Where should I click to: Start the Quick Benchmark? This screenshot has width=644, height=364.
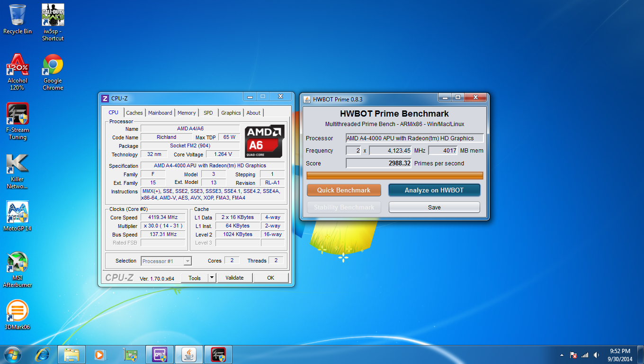click(344, 190)
